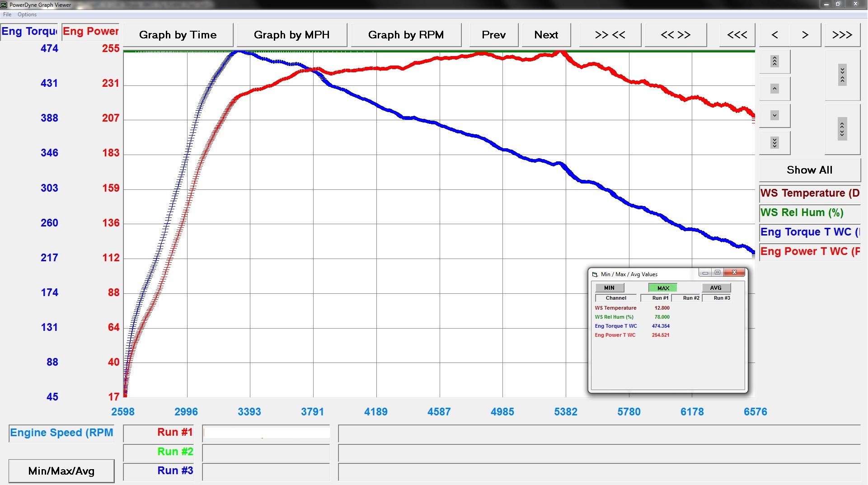Toggle the WS Temperature channel

click(810, 193)
